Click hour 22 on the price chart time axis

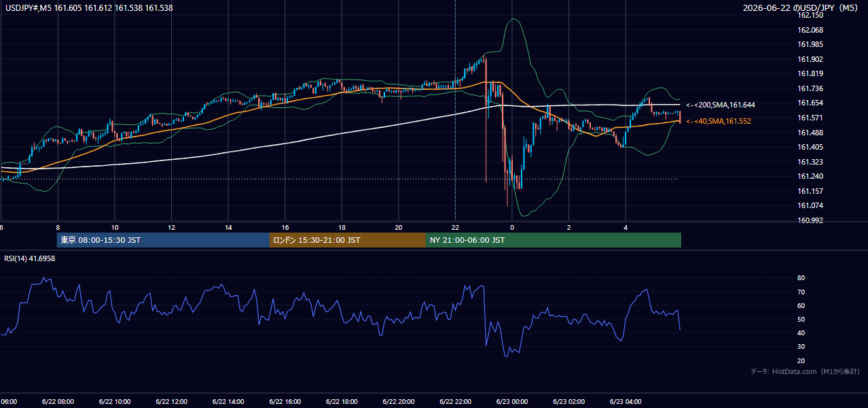point(456,228)
